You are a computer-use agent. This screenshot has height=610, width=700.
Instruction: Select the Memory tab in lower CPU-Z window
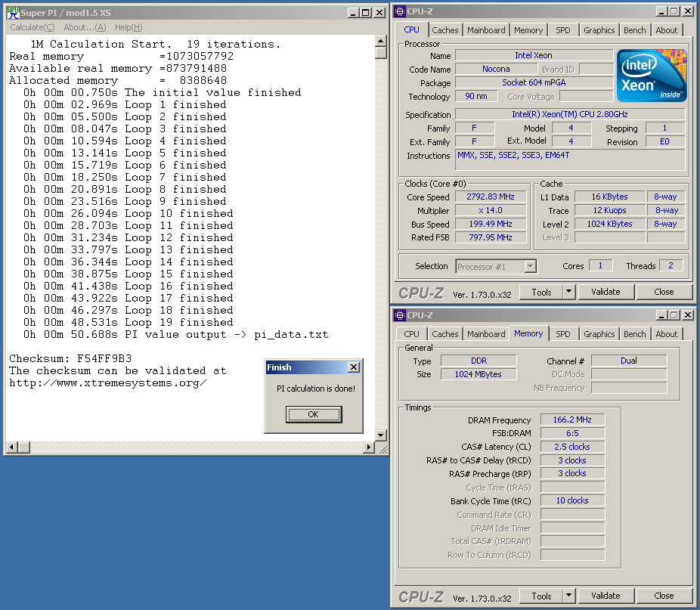528,333
